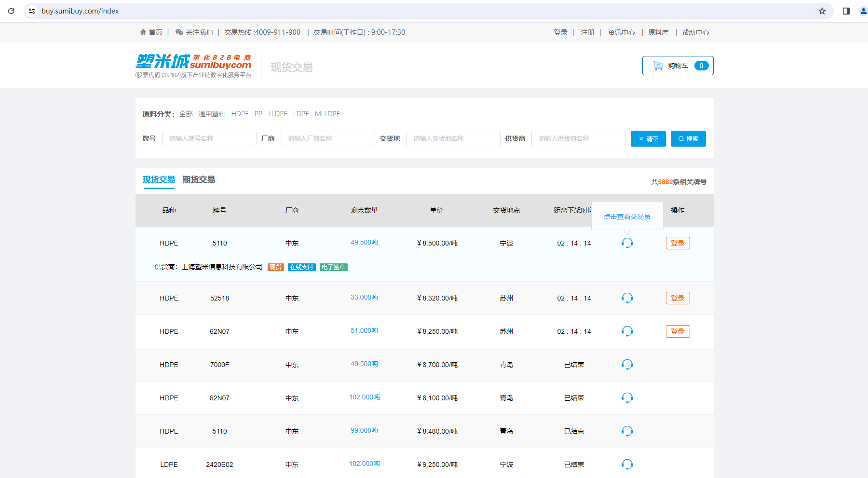This screenshot has height=478, width=868.
Task: Filter category by MLLDPE
Action: [327, 114]
